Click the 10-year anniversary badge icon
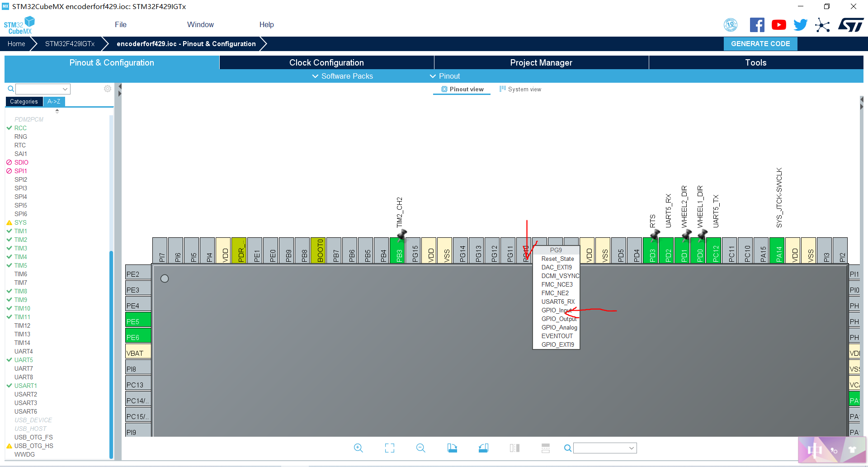 (x=731, y=25)
